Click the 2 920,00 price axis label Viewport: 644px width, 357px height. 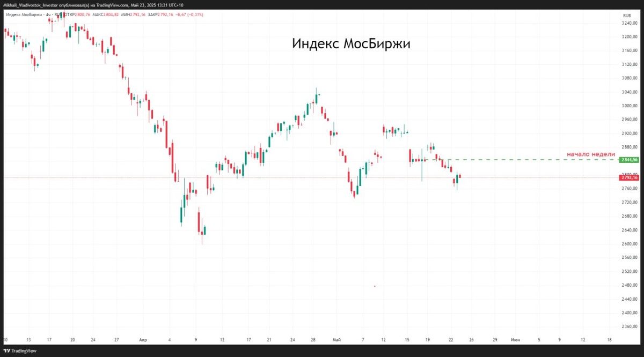629,133
